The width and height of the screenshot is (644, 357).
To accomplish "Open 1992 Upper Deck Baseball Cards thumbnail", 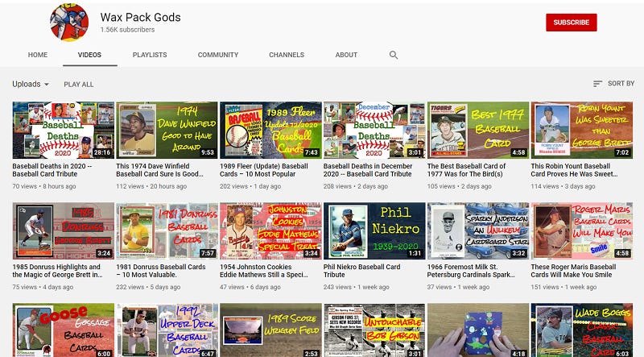I will tap(167, 330).
